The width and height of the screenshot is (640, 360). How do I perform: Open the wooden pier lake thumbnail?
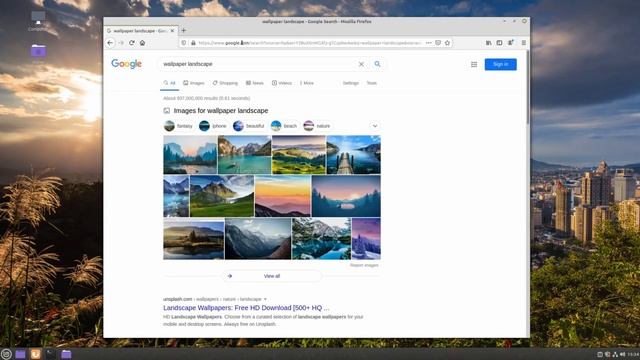pyautogui.click(x=353, y=155)
